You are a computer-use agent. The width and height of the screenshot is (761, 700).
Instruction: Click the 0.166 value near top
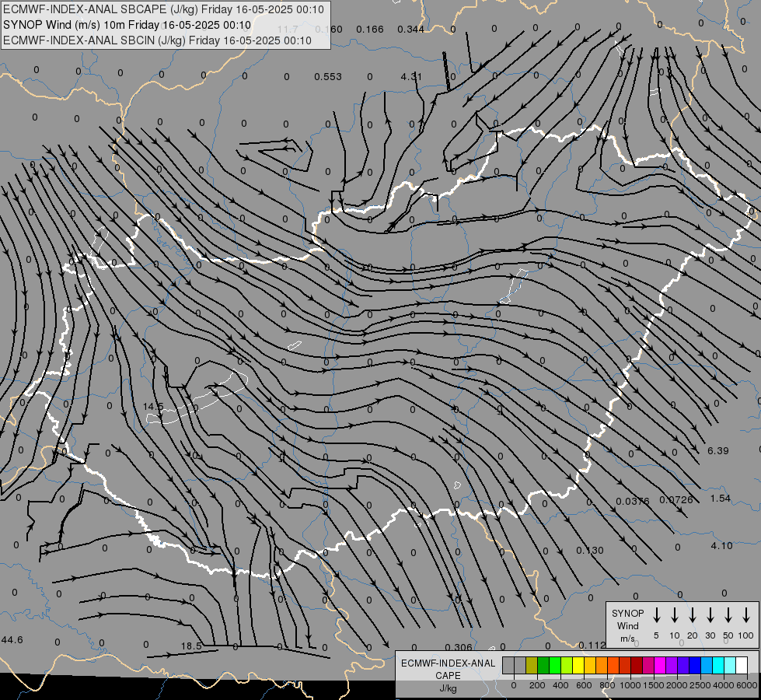[370, 30]
